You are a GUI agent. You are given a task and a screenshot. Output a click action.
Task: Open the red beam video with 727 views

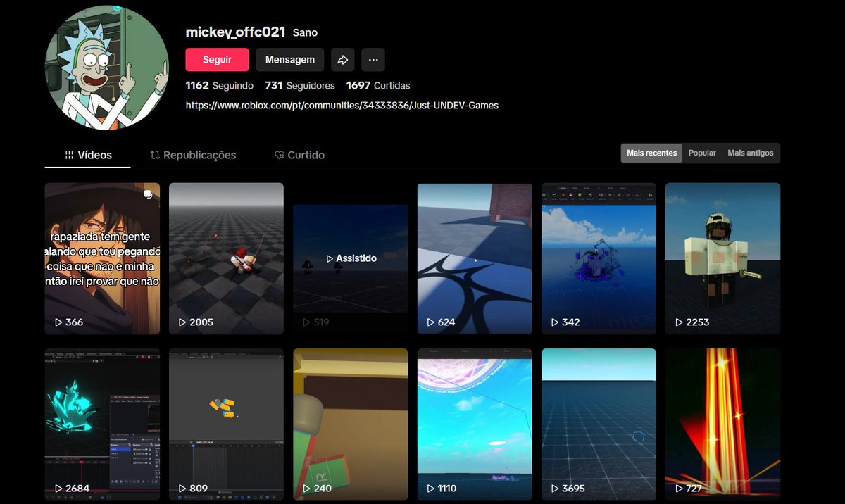[722, 424]
